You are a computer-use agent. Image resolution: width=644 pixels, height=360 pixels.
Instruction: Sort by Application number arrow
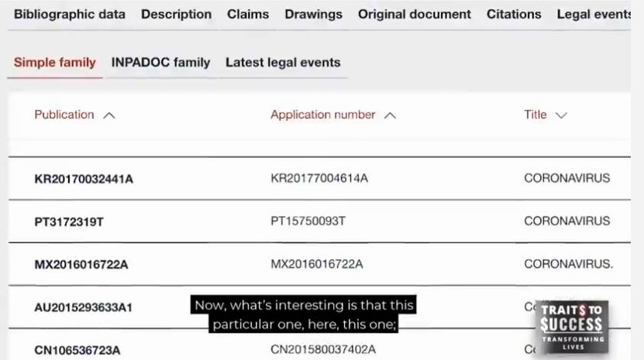click(x=390, y=115)
